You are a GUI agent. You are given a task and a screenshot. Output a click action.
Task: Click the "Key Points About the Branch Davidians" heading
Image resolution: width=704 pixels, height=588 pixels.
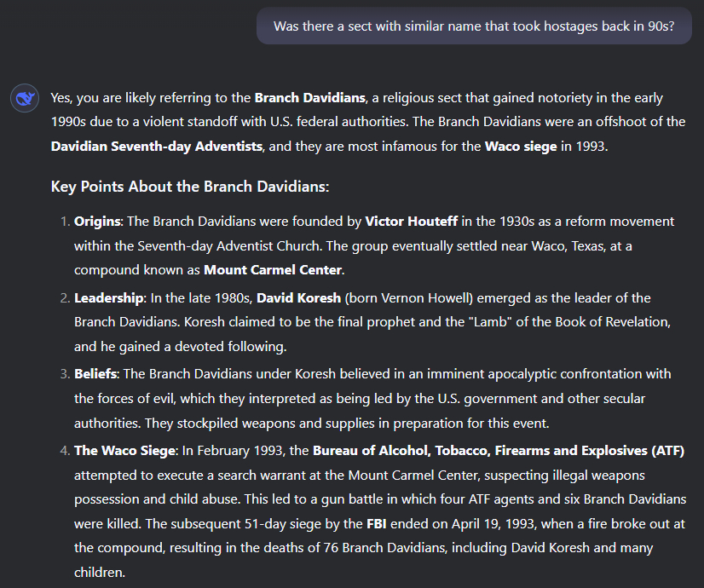(190, 187)
